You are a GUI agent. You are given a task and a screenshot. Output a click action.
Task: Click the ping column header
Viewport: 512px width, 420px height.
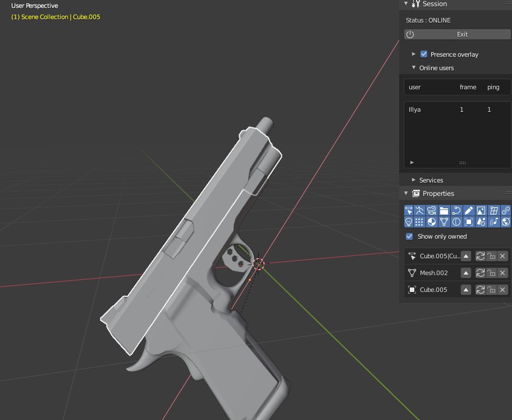pos(493,87)
